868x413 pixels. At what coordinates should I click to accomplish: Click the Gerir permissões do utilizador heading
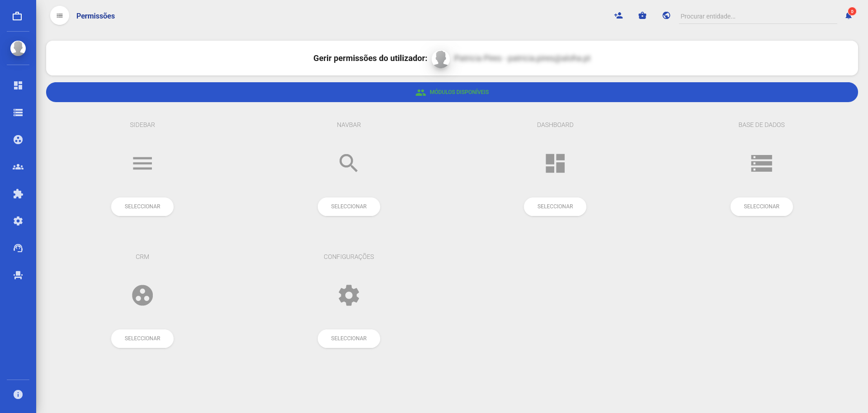tap(370, 58)
